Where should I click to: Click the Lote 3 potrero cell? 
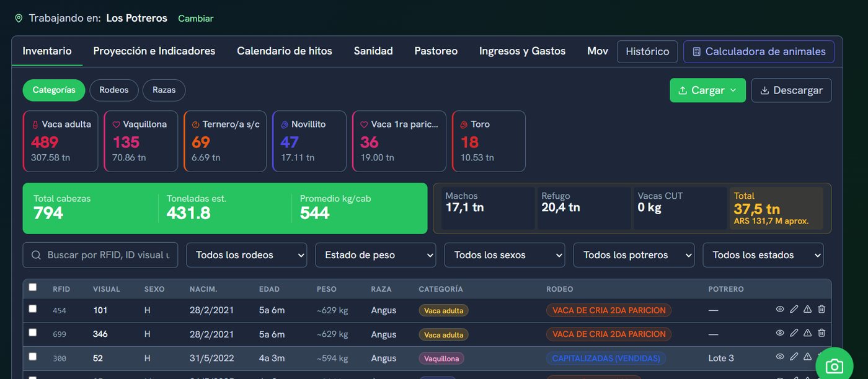[721, 358]
